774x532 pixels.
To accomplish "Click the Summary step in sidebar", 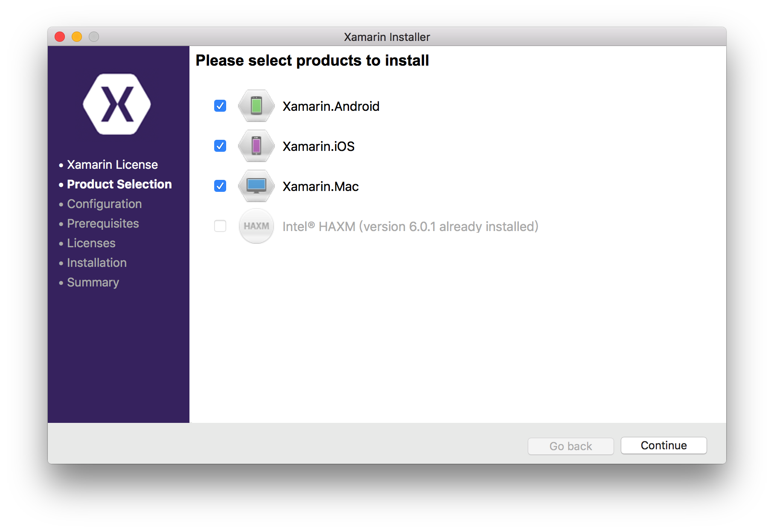I will click(x=93, y=282).
